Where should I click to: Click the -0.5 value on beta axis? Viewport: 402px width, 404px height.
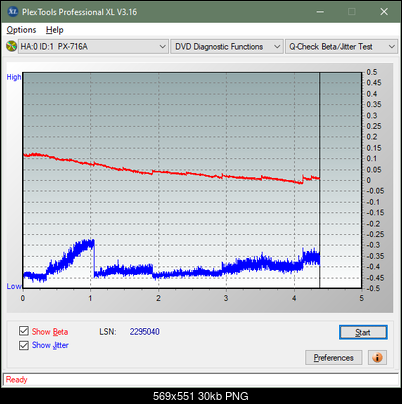[x=373, y=288]
